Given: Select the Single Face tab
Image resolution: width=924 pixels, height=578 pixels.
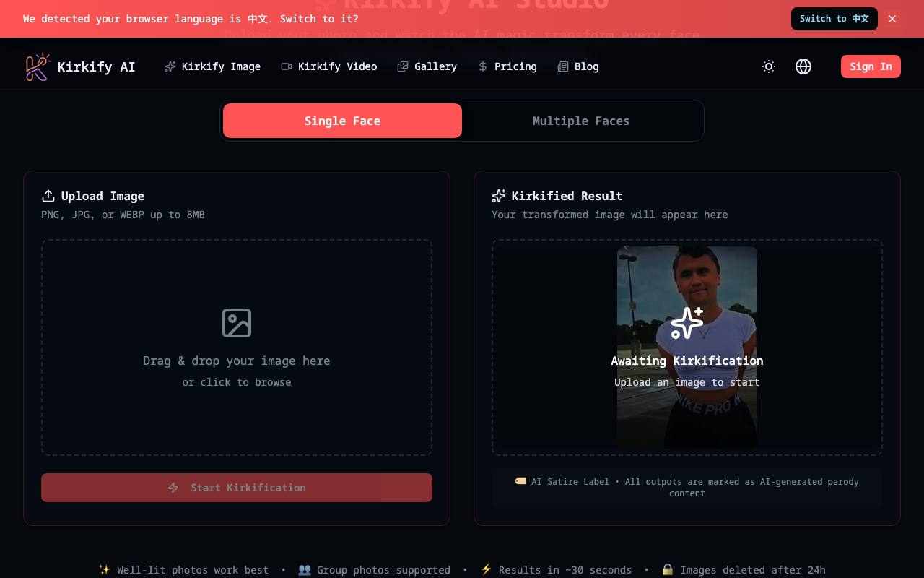Looking at the screenshot, I should 342,121.
